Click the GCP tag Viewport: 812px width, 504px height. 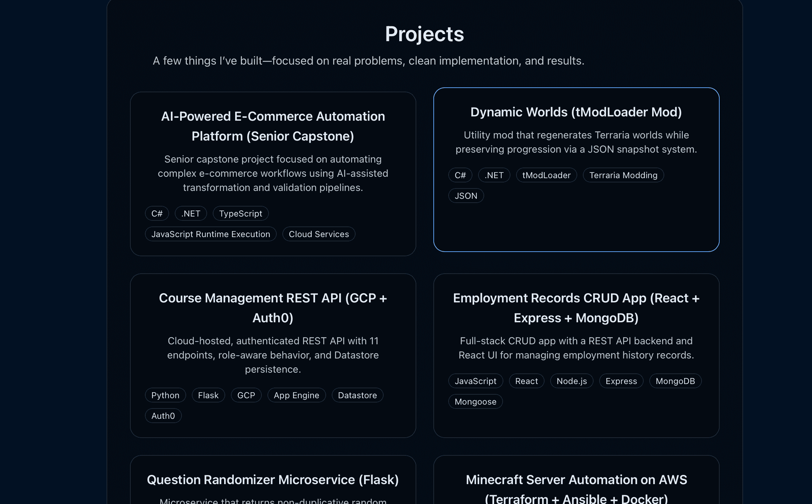point(246,395)
